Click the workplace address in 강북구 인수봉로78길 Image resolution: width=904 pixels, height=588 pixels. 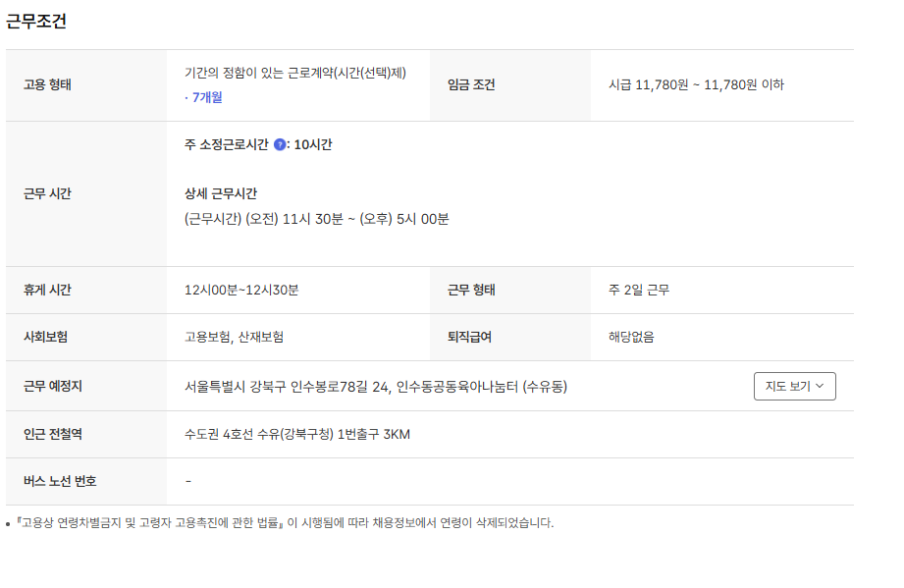375,387
